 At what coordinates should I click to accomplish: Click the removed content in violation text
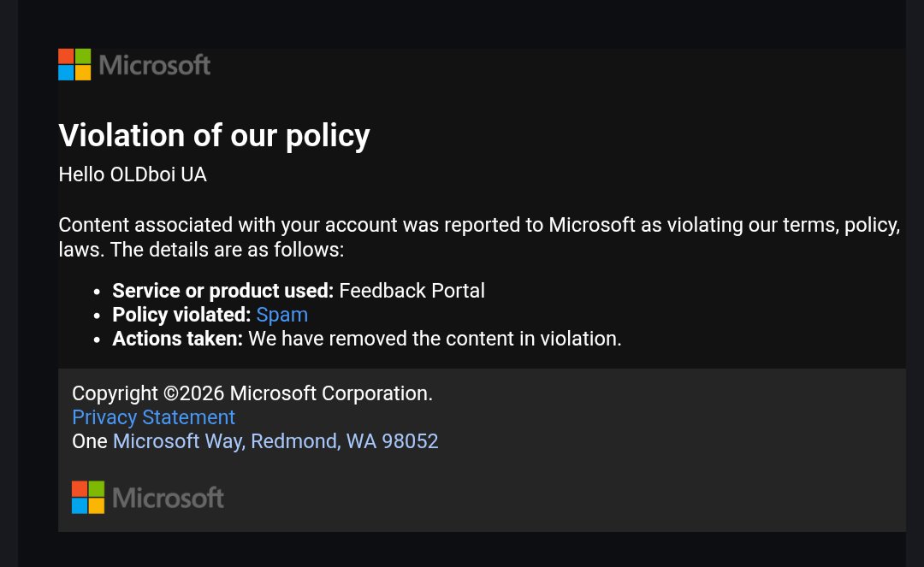click(435, 339)
